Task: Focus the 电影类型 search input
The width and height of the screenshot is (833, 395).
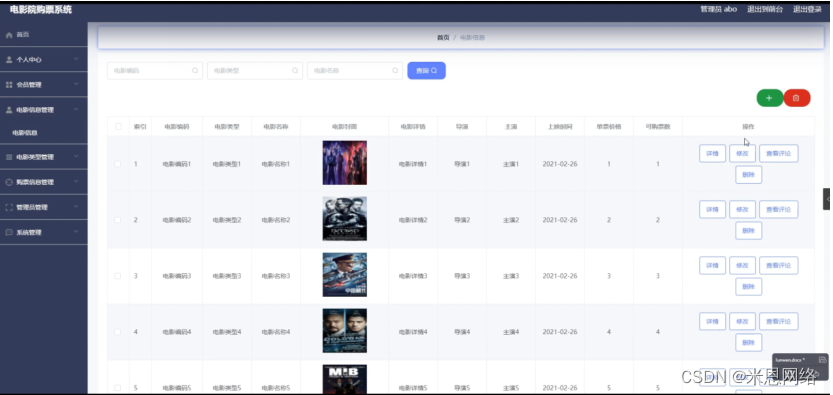Action: point(254,71)
